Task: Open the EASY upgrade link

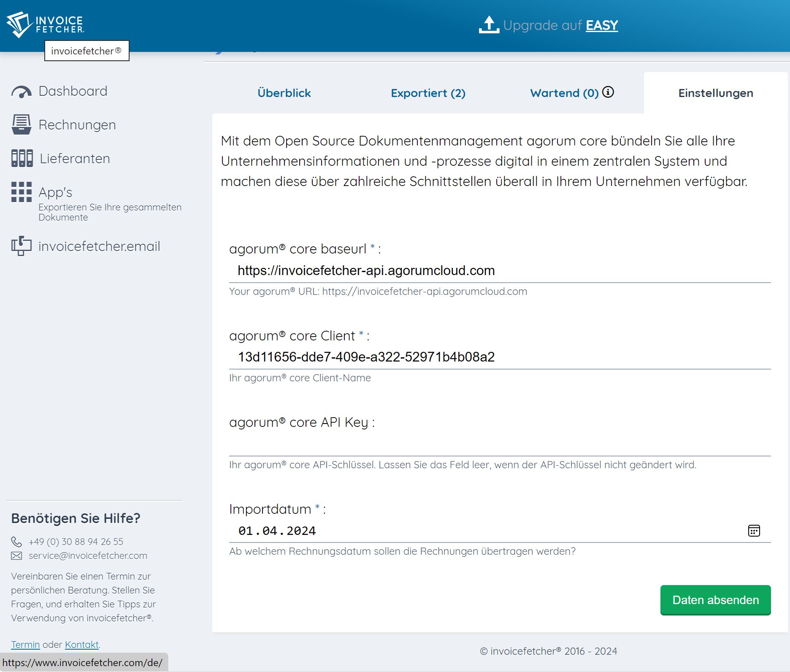Action: coord(602,25)
